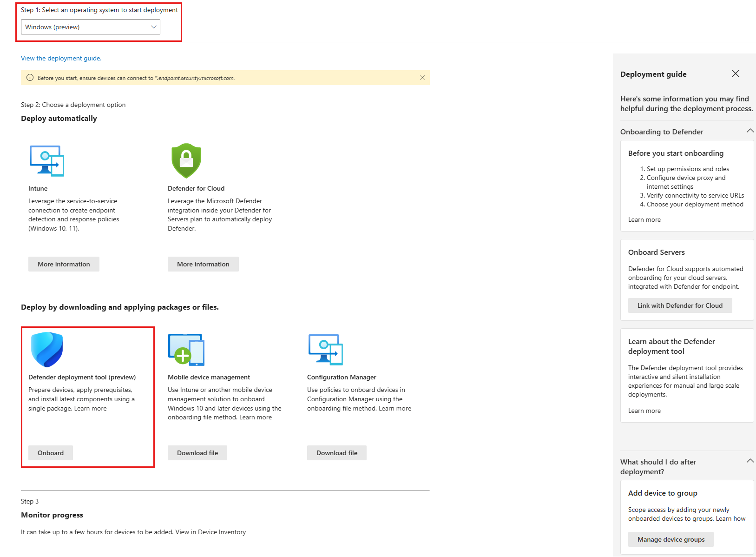Image resolution: width=756 pixels, height=557 pixels.
Task: Click Mobile device management title
Action: pyautogui.click(x=209, y=377)
